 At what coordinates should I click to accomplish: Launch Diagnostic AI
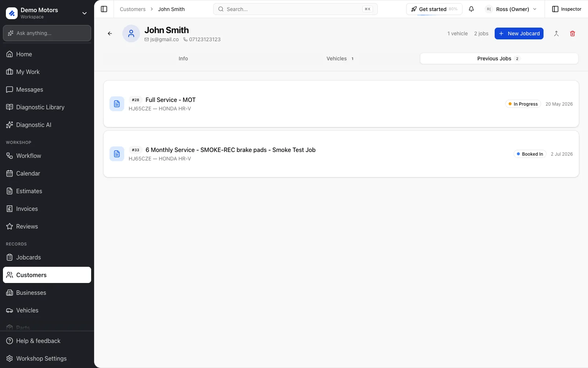coord(47,125)
